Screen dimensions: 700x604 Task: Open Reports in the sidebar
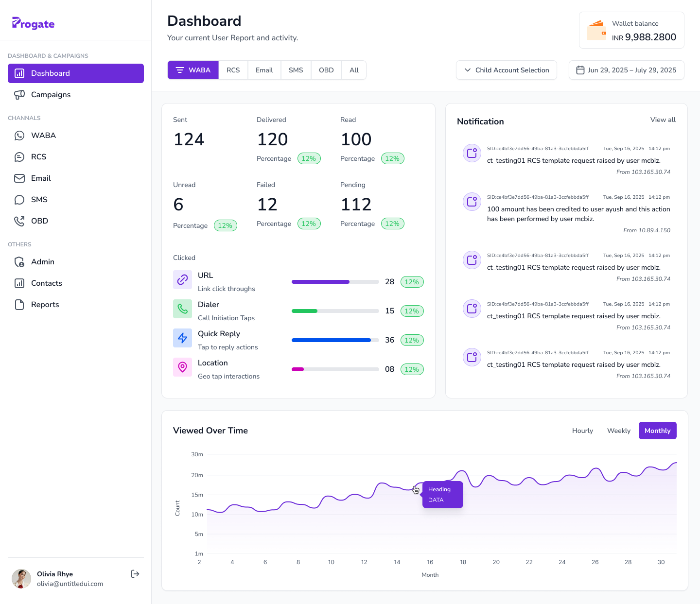click(76, 305)
